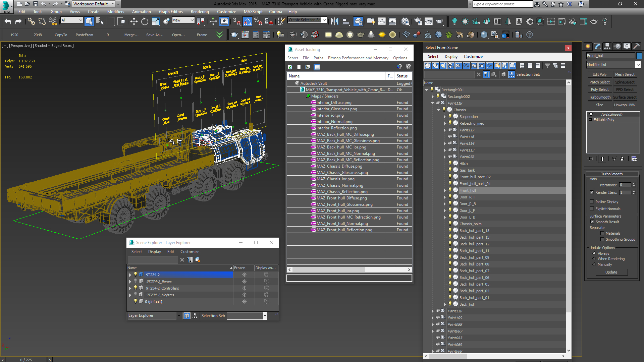The width and height of the screenshot is (644, 362).
Task: Open Display menu in Select From Scene
Action: [x=451, y=57]
